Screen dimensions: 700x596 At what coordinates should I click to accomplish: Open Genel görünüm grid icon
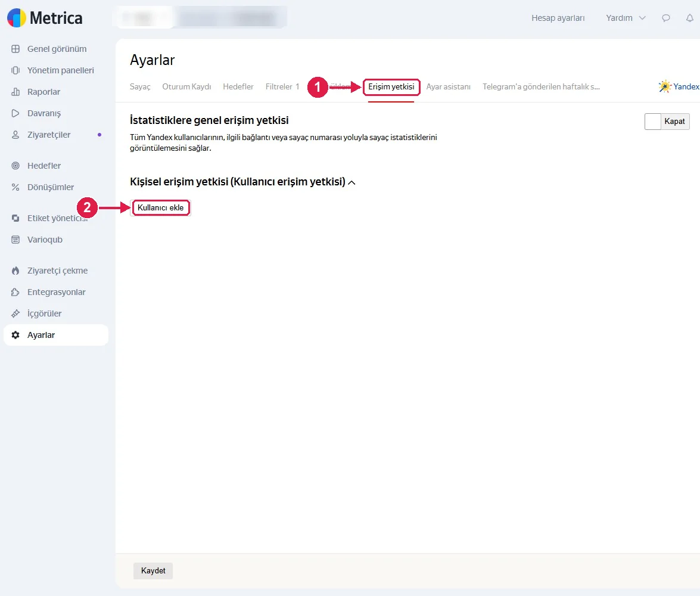pyautogui.click(x=15, y=49)
